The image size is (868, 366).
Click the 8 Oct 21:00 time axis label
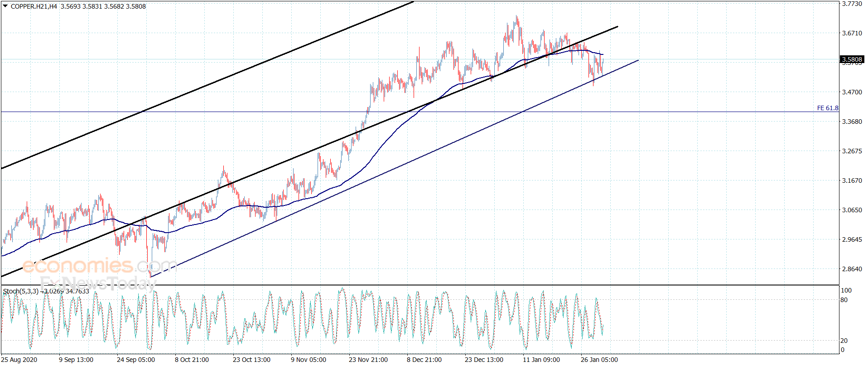192,360
